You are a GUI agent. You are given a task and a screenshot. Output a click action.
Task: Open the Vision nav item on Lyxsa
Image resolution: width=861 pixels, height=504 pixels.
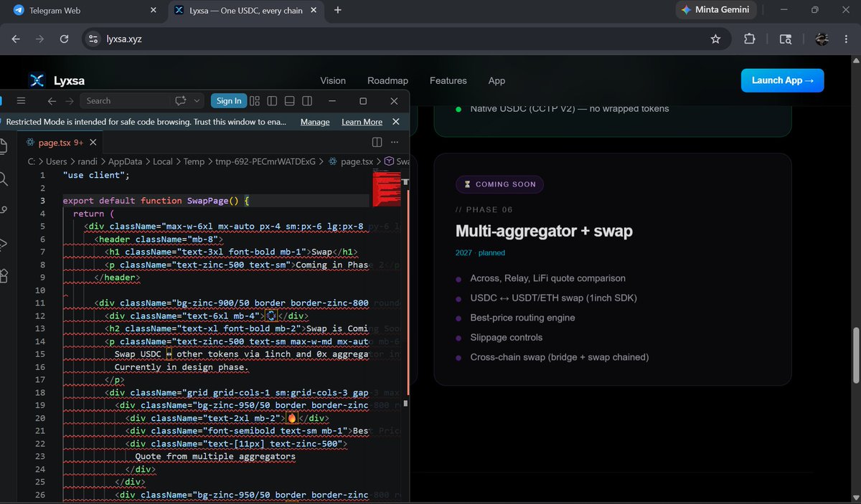click(x=333, y=80)
